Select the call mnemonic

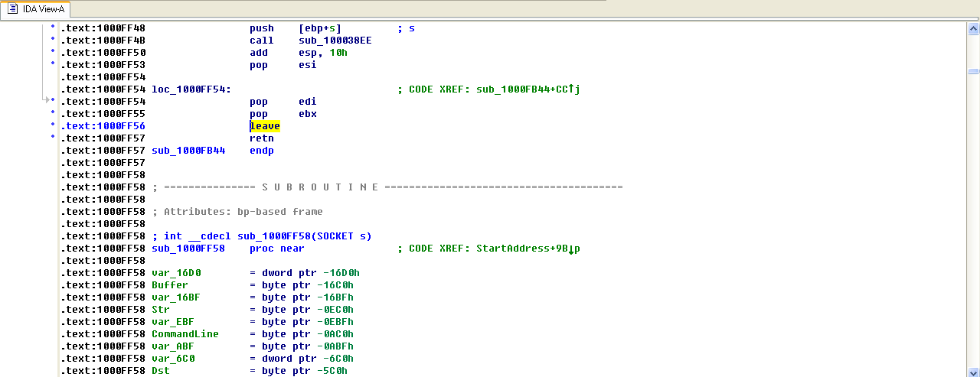262,41
